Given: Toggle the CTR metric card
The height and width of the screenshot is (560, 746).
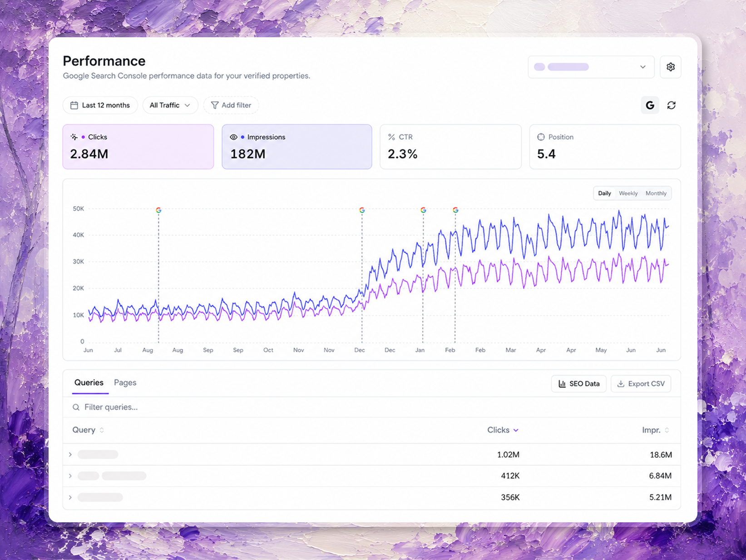Looking at the screenshot, I should (450, 147).
